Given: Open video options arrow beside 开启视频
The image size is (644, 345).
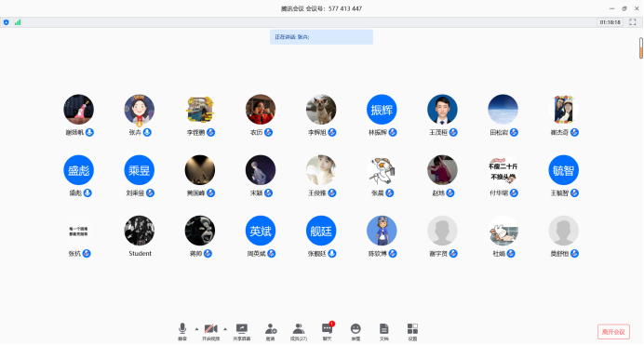Looking at the screenshot, I should coord(225,329).
